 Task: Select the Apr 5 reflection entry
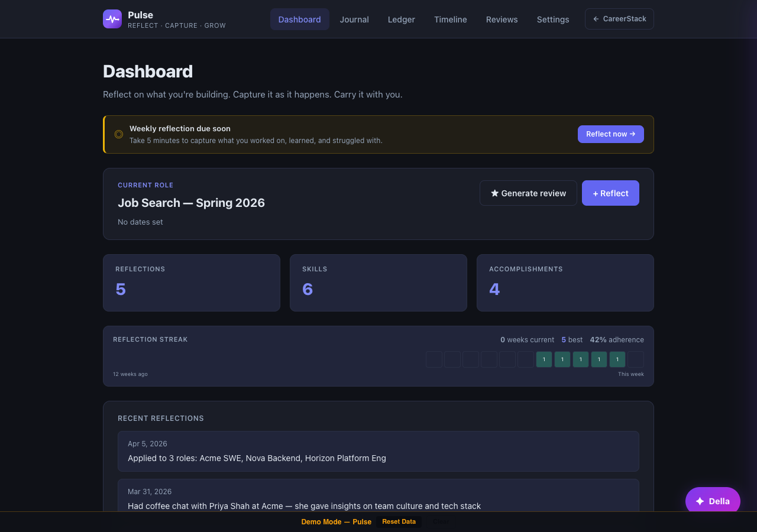point(378,451)
